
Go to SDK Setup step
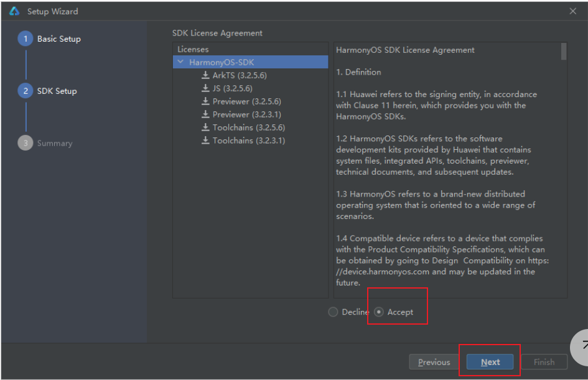coord(57,91)
